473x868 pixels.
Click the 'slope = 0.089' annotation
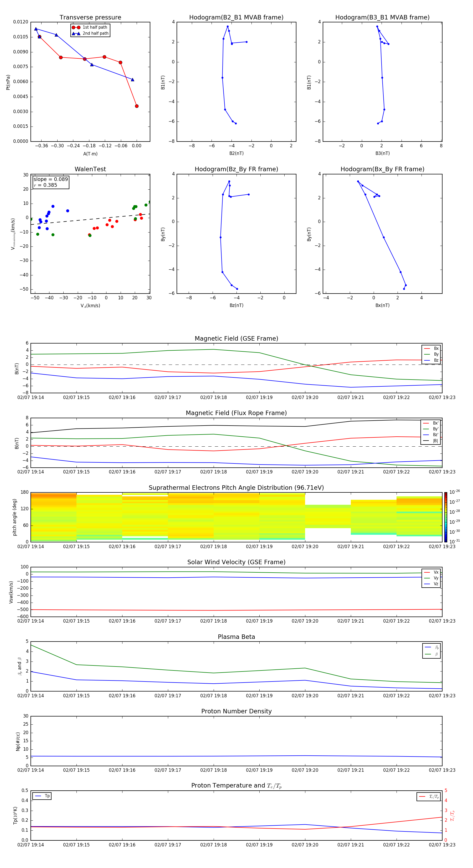pos(50,179)
